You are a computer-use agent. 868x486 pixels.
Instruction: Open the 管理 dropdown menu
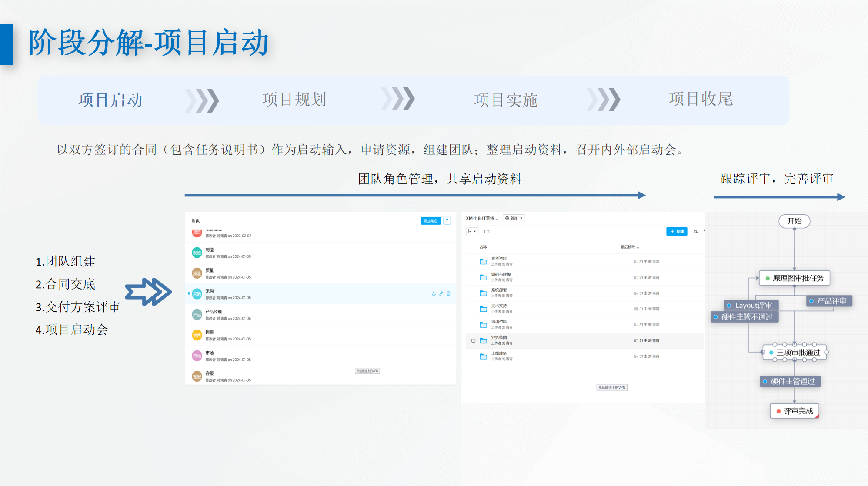pos(514,218)
